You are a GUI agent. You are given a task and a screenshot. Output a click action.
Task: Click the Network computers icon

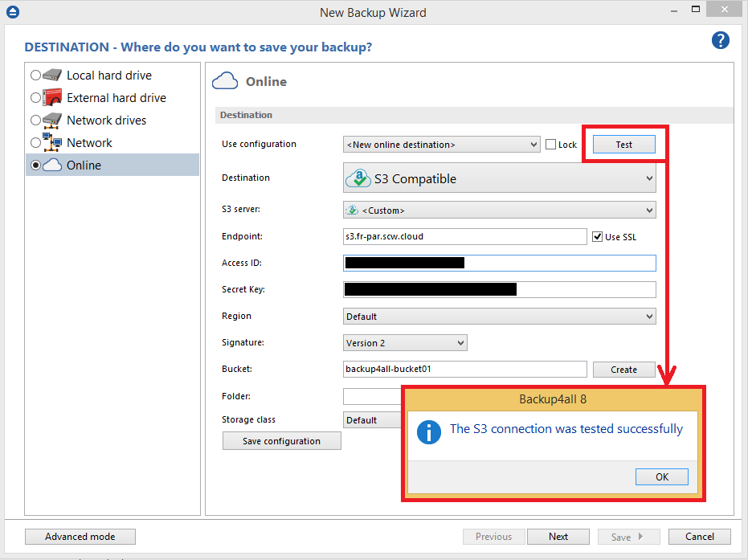[x=52, y=142]
